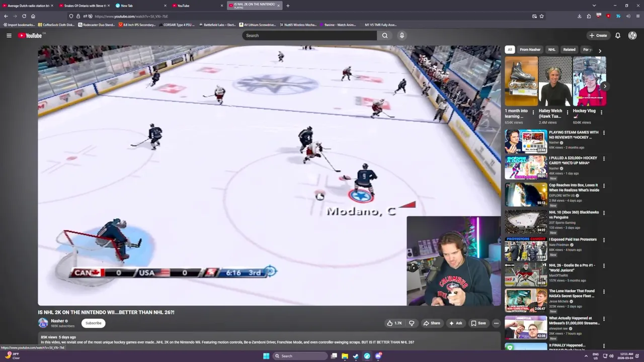This screenshot has height=362, width=644.
Task: Open the volume icon in system tray
Action: point(611,356)
